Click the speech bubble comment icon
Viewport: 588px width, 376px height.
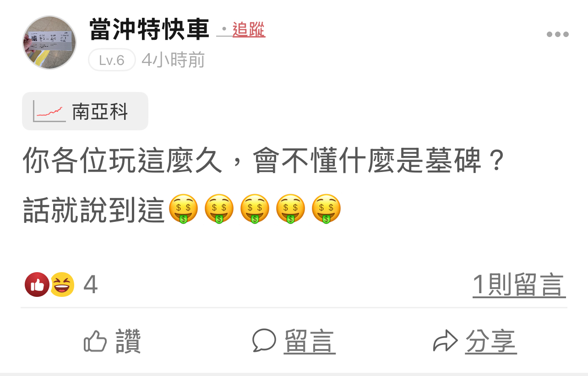[x=264, y=341]
